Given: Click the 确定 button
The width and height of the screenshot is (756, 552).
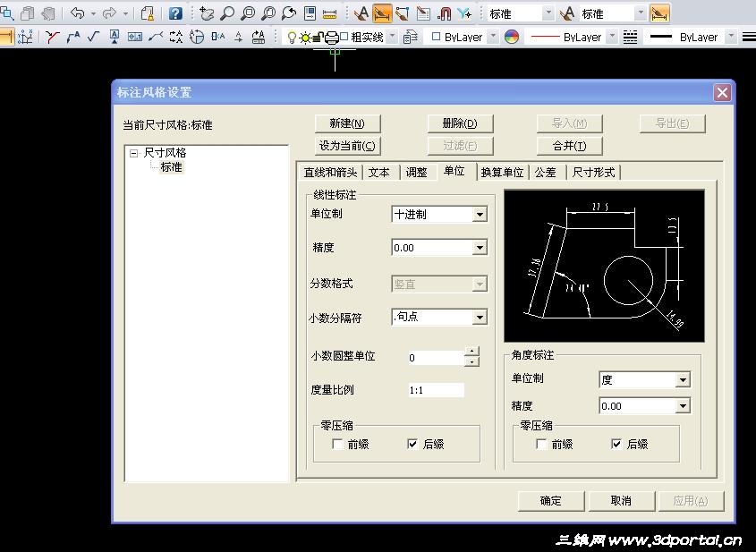Looking at the screenshot, I should (550, 501).
